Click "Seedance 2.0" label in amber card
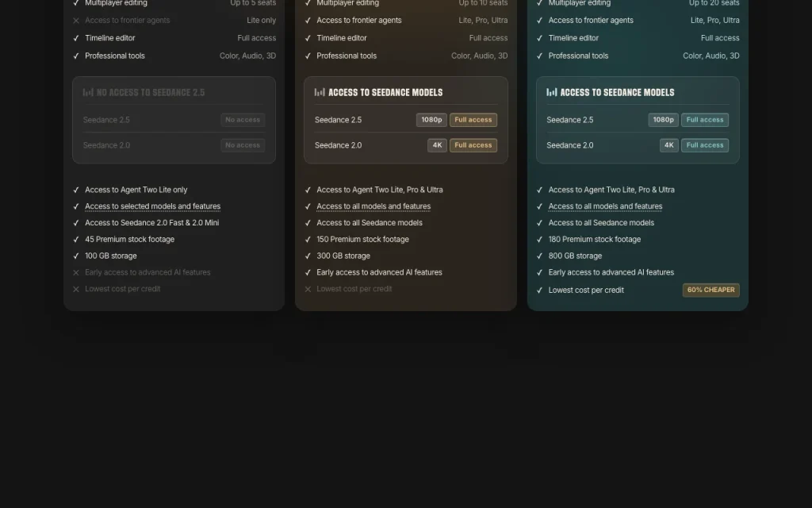This screenshot has width=812, height=508. point(338,145)
